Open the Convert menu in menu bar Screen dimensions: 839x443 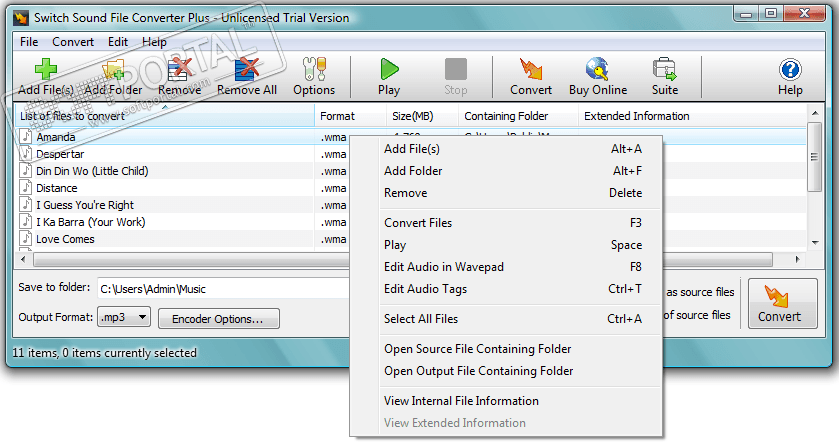click(73, 42)
